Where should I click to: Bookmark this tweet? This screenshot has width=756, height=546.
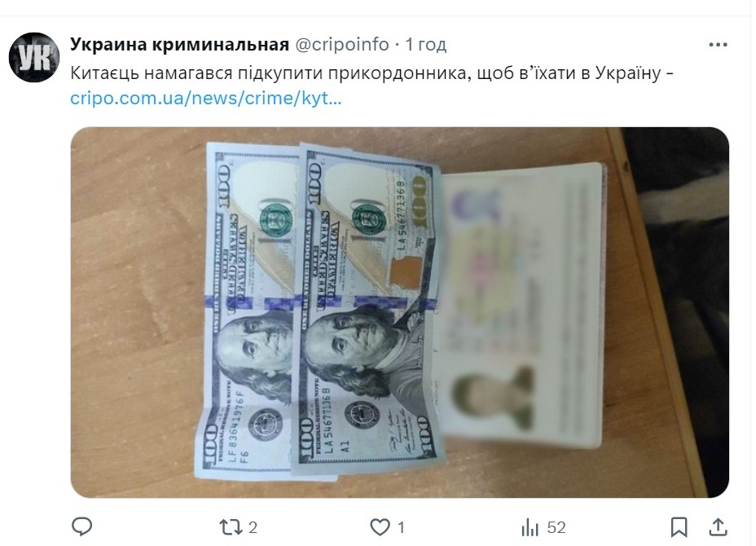(x=679, y=527)
